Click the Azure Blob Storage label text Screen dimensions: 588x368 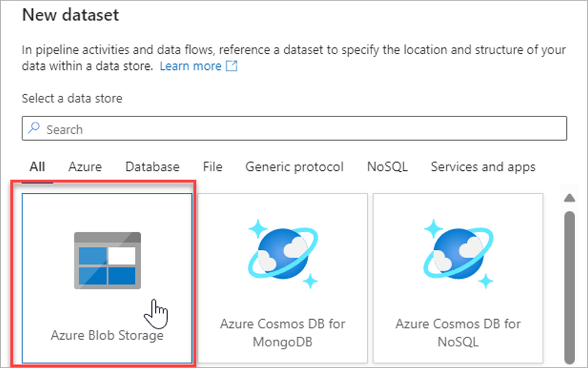coord(107,336)
